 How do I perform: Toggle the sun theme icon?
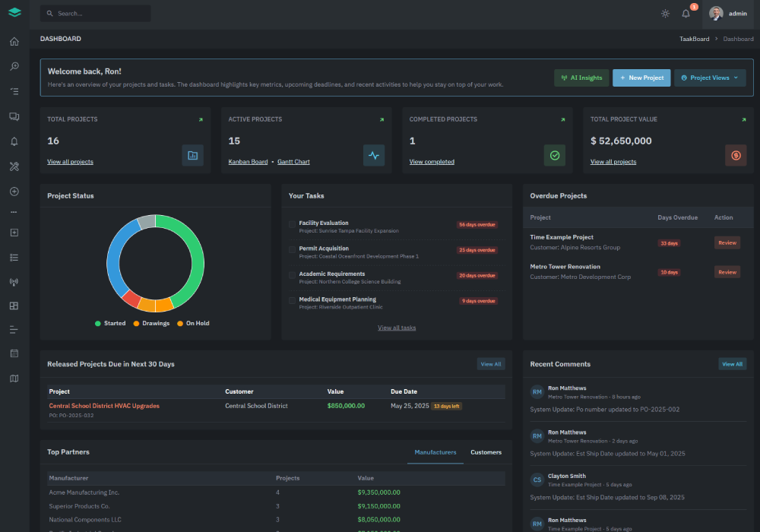(x=666, y=14)
